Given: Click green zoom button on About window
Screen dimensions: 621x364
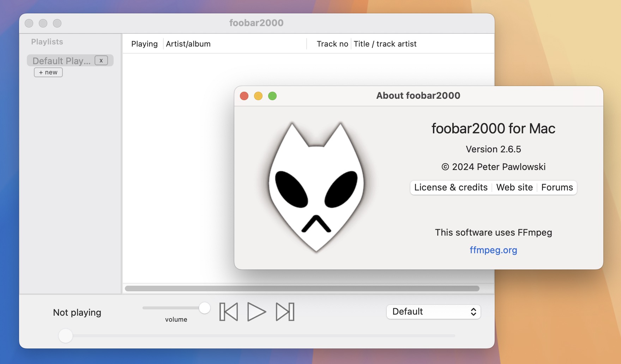Looking at the screenshot, I should [272, 96].
